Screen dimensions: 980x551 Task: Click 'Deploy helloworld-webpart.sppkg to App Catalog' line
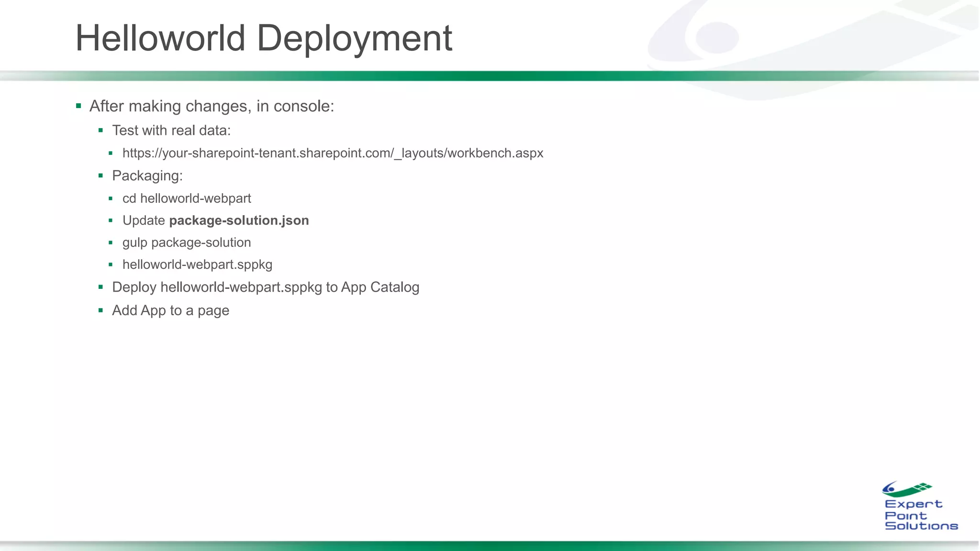266,287
